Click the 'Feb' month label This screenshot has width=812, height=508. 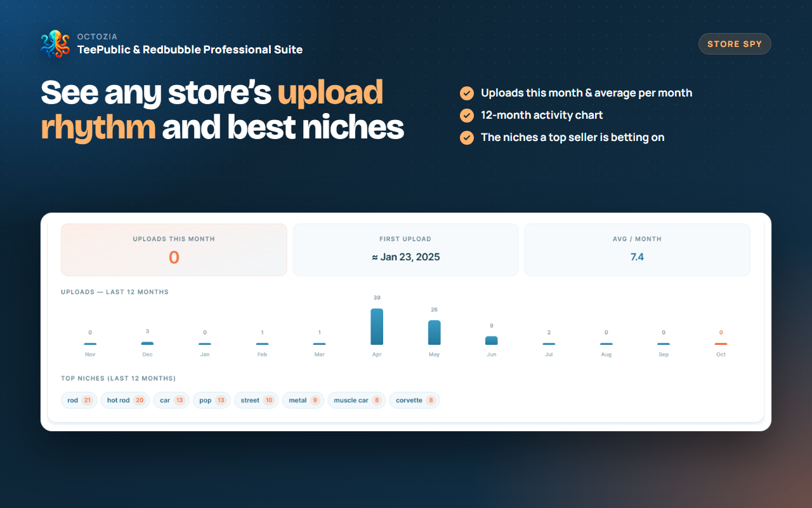click(262, 354)
